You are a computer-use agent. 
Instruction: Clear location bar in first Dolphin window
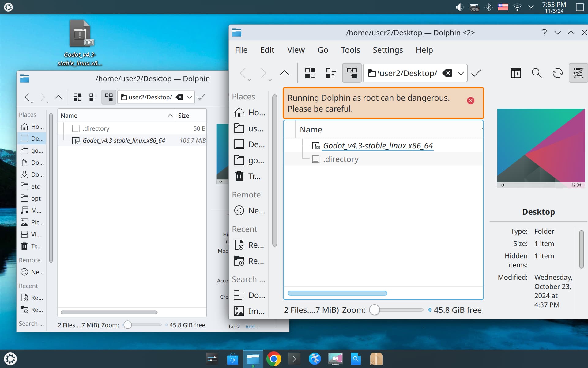coord(179,97)
